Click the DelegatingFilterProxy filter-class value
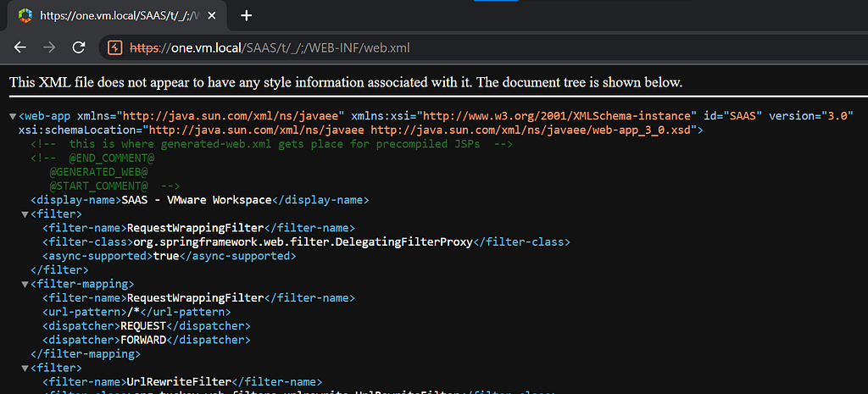Image resolution: width=868 pixels, height=394 pixels. [x=303, y=241]
